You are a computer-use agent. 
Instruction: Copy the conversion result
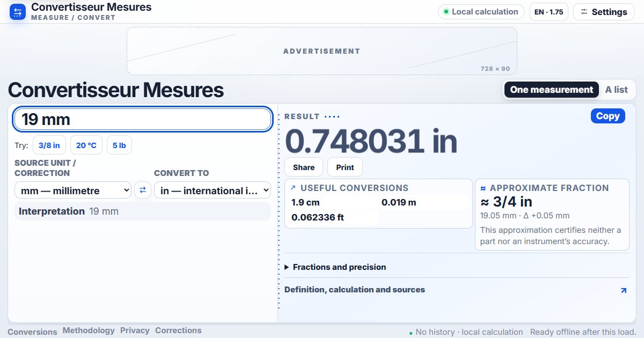(x=608, y=116)
